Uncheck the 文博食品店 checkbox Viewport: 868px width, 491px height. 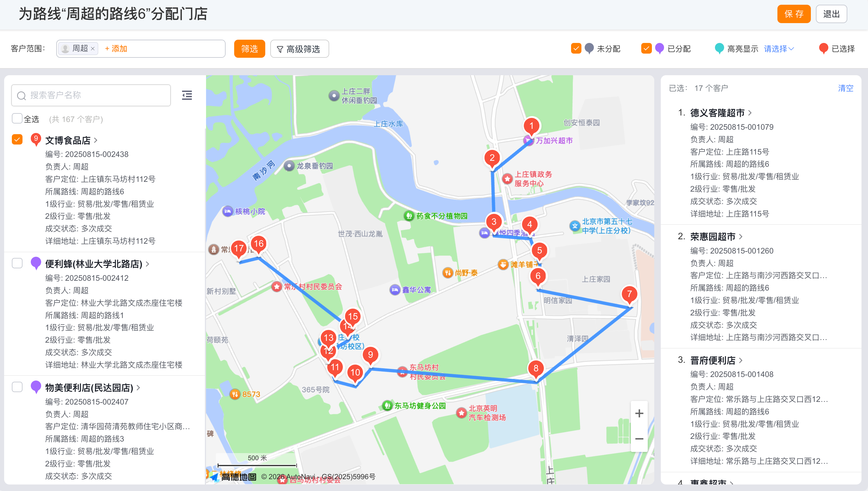point(17,139)
